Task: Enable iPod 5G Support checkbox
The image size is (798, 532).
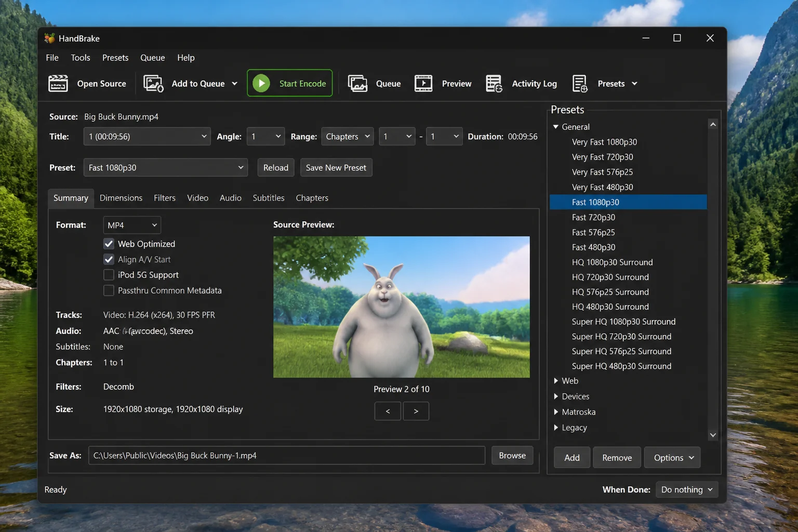Action: 109,275
